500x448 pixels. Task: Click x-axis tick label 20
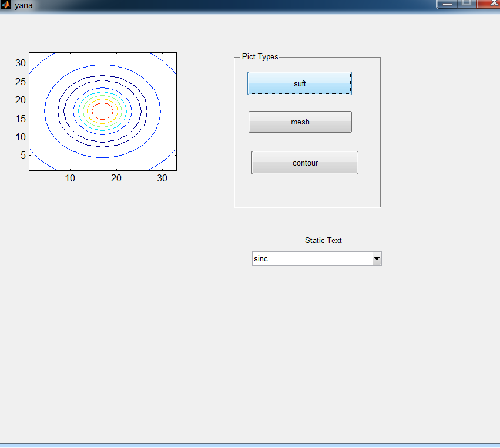[x=116, y=178]
